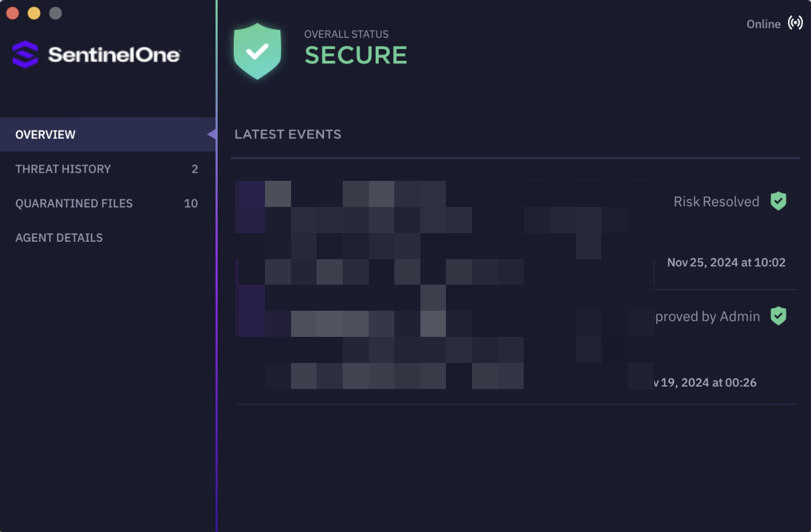Viewport: 811px width, 532px height.
Task: Click the Risk Resolved event status label
Action: [x=716, y=201]
